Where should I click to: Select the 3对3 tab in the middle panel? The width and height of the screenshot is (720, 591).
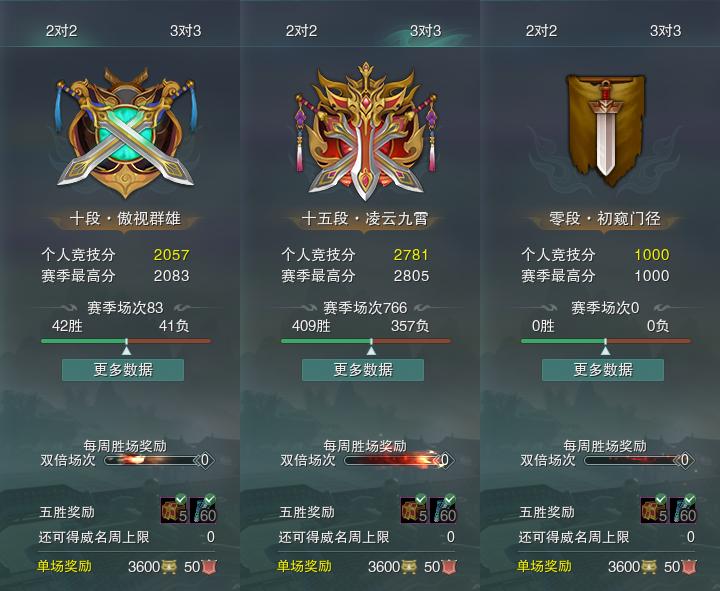pyautogui.click(x=425, y=31)
